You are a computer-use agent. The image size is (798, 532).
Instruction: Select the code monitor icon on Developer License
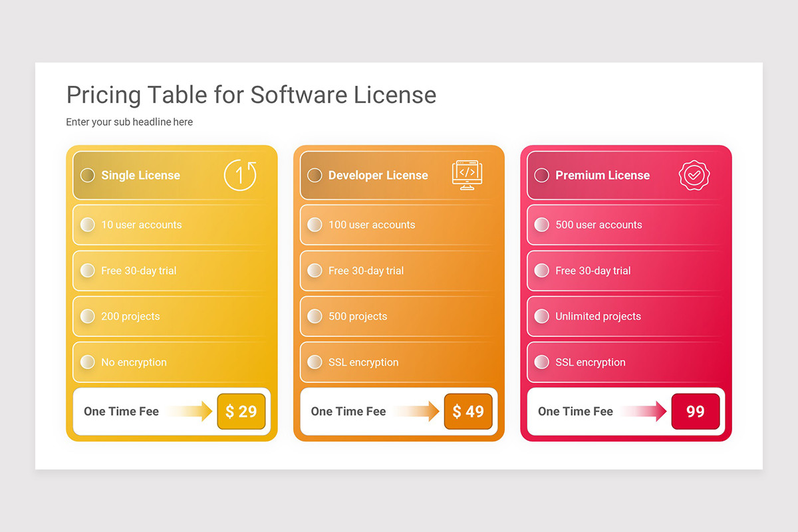tap(467, 174)
